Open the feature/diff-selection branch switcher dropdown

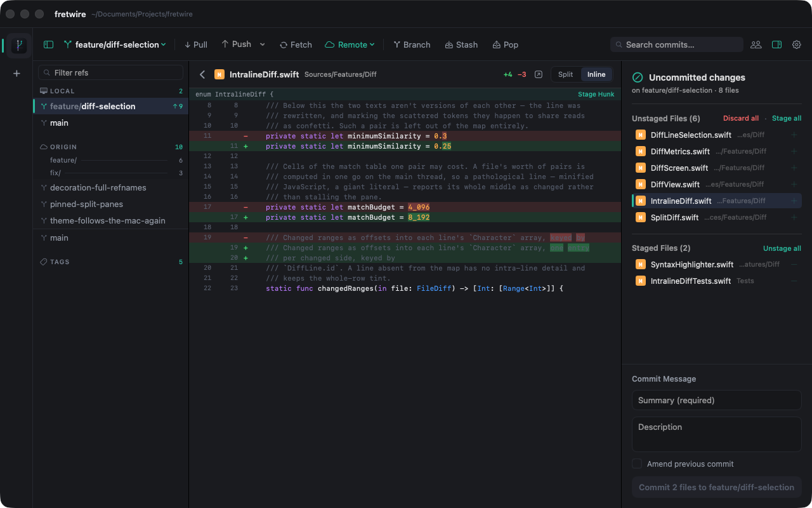click(114, 44)
